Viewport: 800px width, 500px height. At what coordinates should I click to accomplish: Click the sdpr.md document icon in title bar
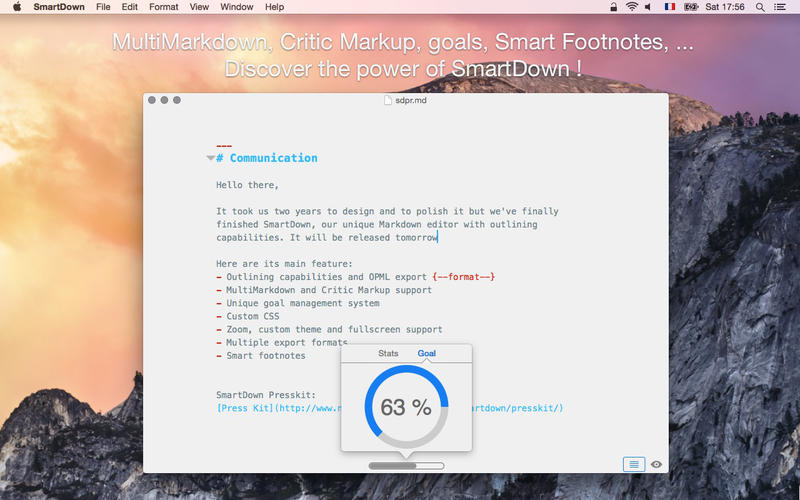388,100
